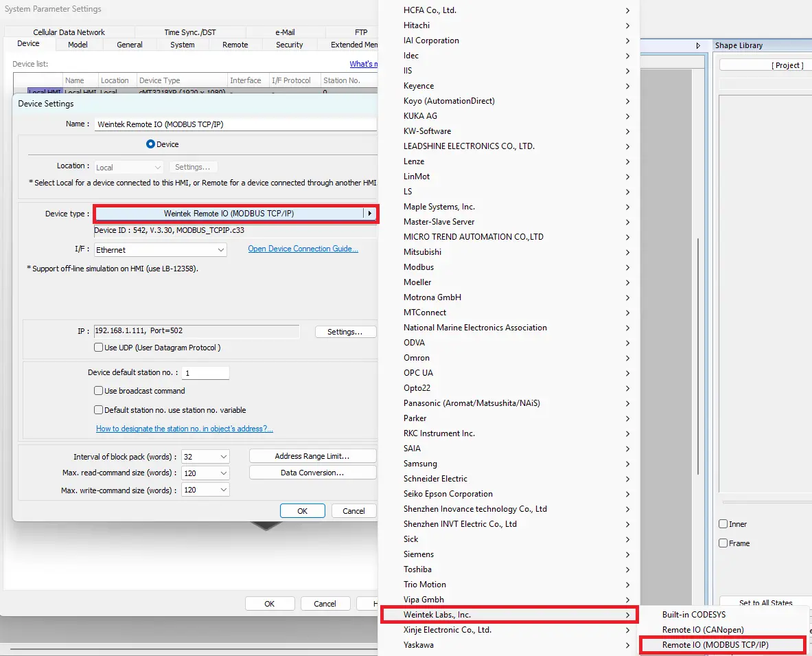The image size is (812, 656).
Task: Choose "Remote IO (MODBUS TCP/IP)" from submenu
Action: point(723,644)
